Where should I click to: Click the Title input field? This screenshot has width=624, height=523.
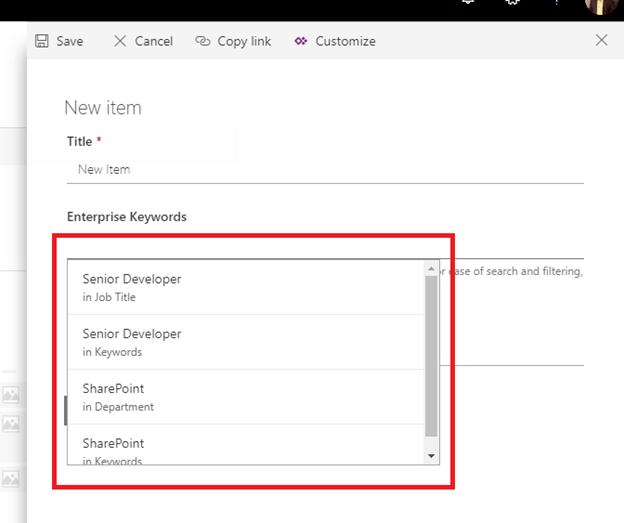(325, 170)
